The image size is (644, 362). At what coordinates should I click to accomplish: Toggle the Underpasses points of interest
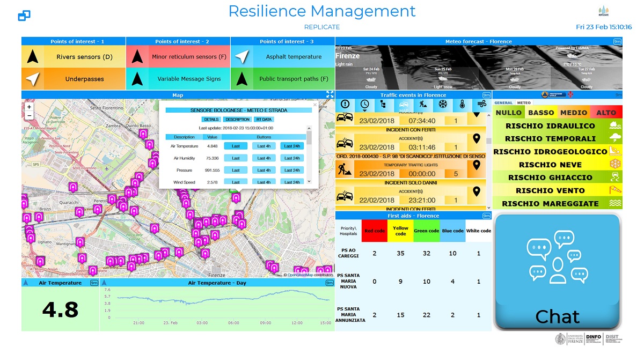click(x=74, y=79)
